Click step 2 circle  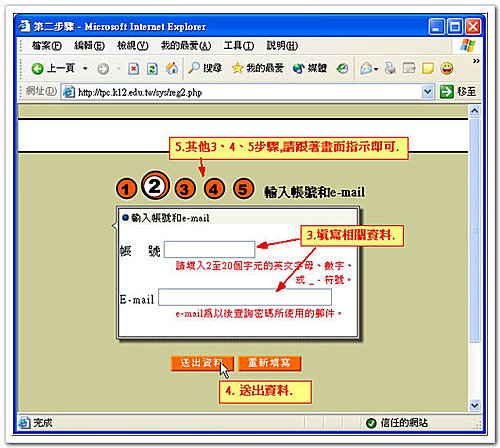click(155, 185)
